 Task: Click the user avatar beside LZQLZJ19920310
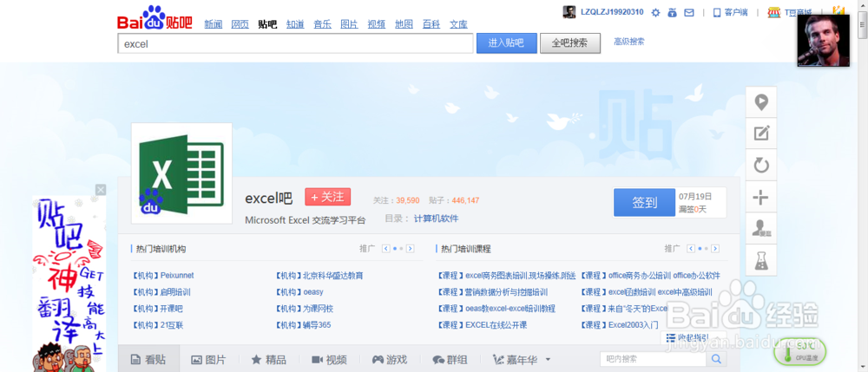click(x=569, y=12)
